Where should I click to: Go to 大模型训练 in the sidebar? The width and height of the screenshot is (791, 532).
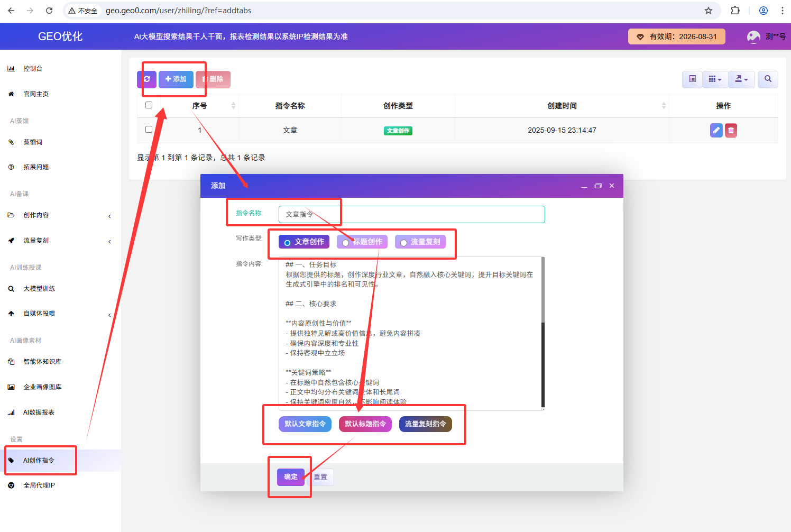39,289
